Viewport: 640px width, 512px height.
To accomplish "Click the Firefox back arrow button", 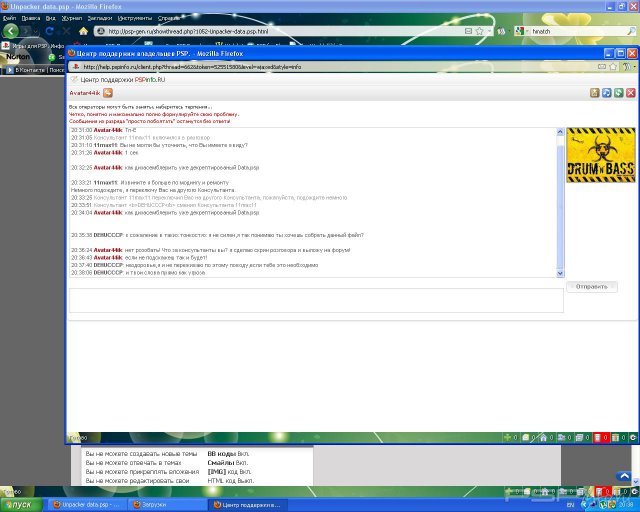I will (11, 31).
